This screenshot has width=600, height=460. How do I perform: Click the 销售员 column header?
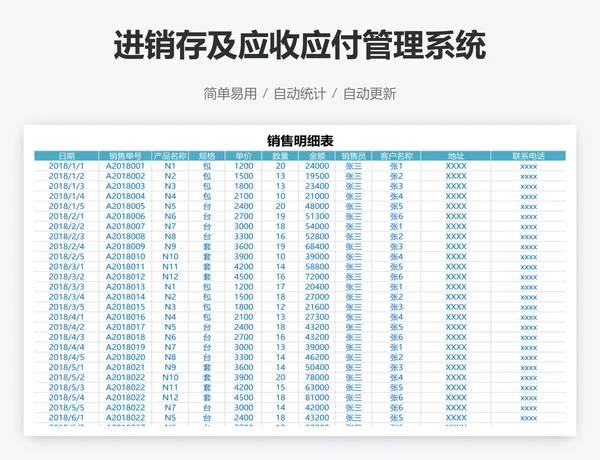(354, 156)
